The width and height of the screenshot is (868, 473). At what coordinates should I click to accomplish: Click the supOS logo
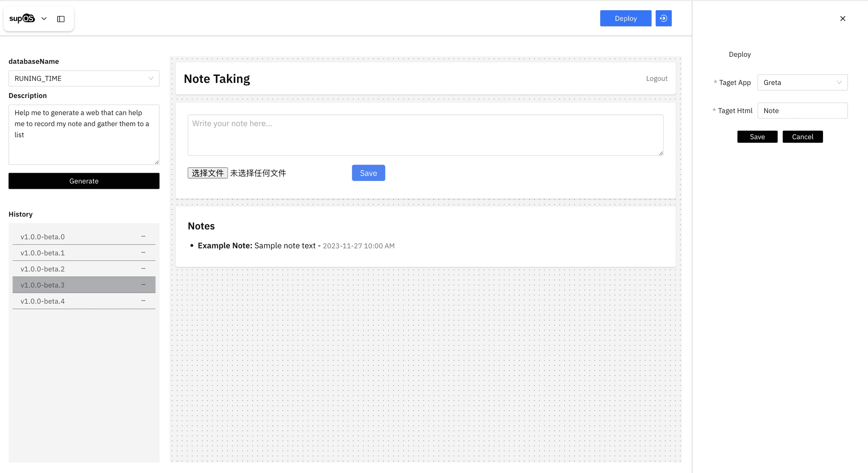pyautogui.click(x=22, y=19)
